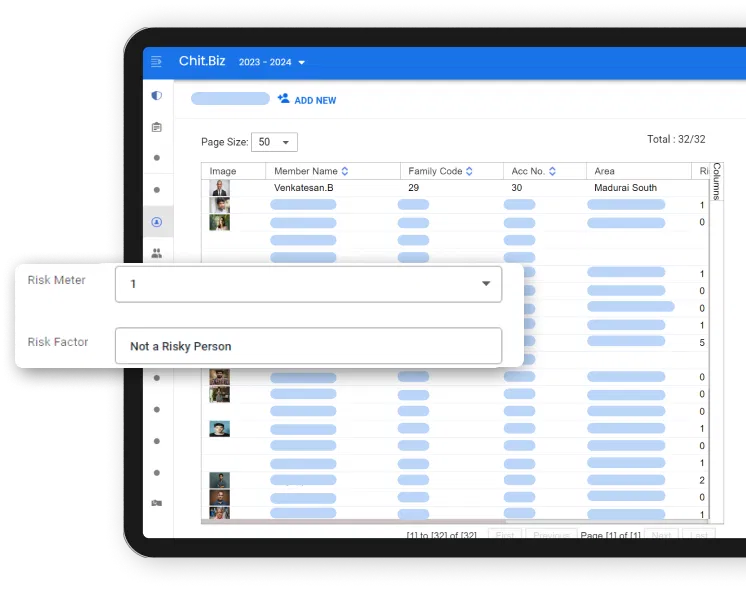Viewport: 746px width, 589px height.
Task: Open the Risk Meter dropdown showing 1
Action: 308,284
